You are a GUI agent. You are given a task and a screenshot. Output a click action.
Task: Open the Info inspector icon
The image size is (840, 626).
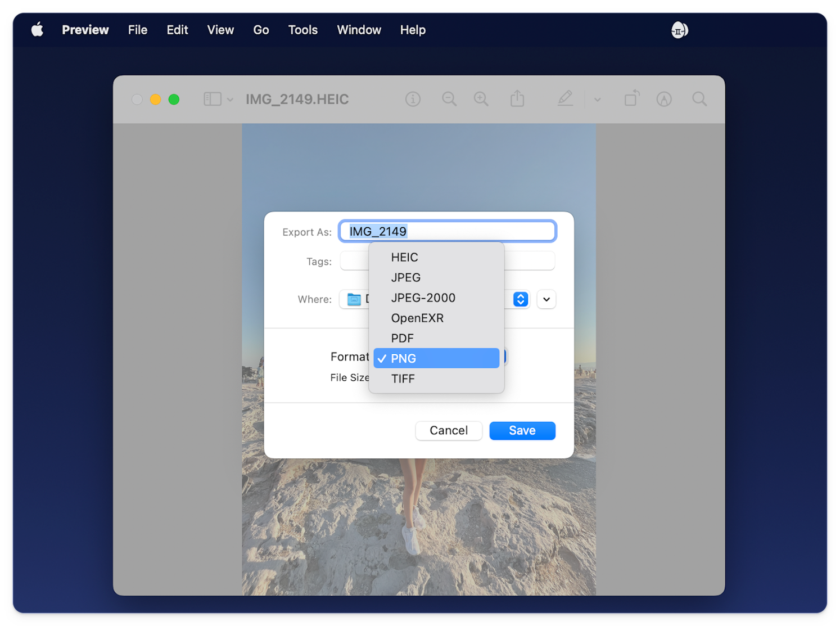[x=413, y=99]
